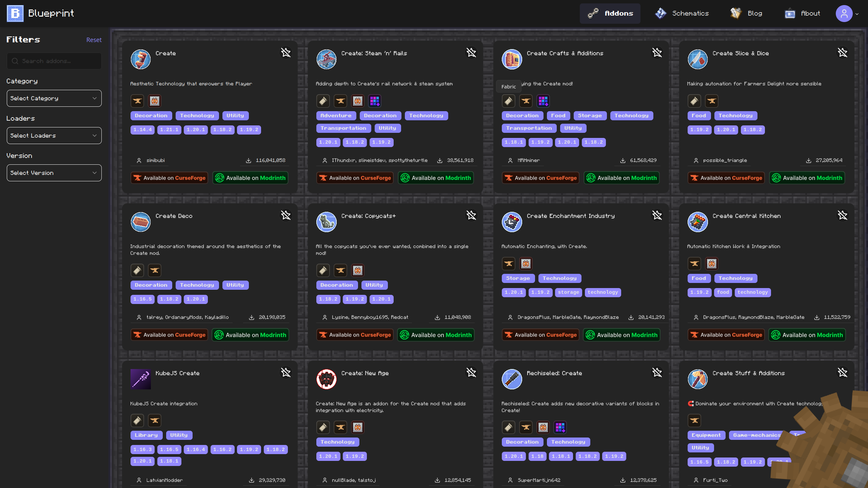Click the KubeJS Create purple logo
Image resolution: width=868 pixels, height=488 pixels.
[x=141, y=379]
